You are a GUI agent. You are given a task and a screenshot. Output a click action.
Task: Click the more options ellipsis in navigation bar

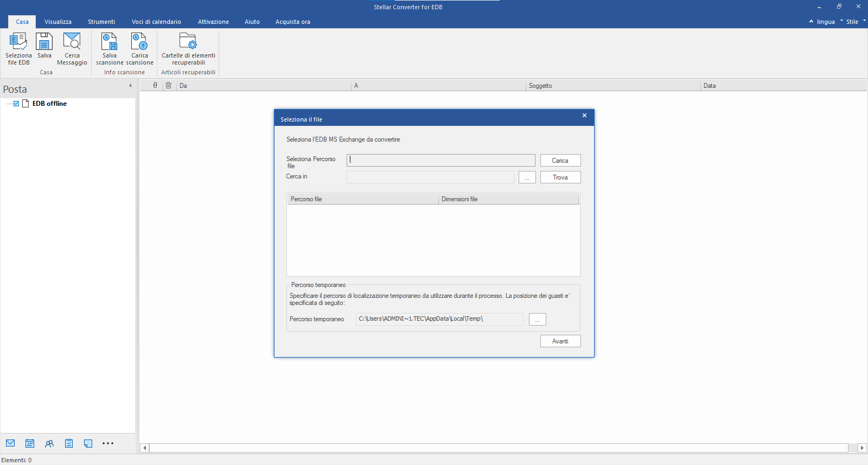[x=108, y=443]
